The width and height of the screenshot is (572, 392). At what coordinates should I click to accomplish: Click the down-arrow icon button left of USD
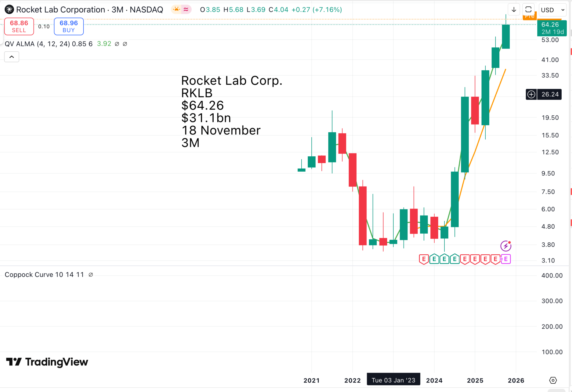click(x=514, y=9)
